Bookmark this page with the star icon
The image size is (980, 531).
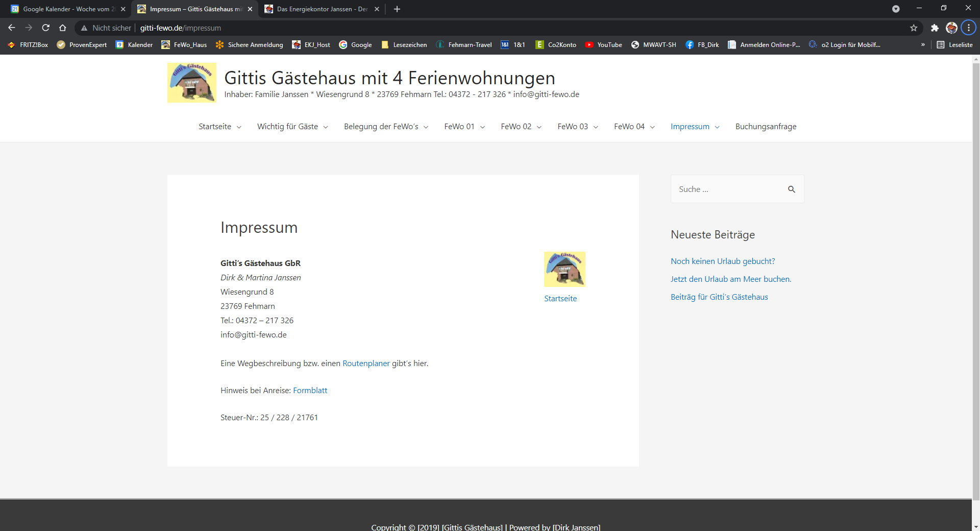coord(914,28)
